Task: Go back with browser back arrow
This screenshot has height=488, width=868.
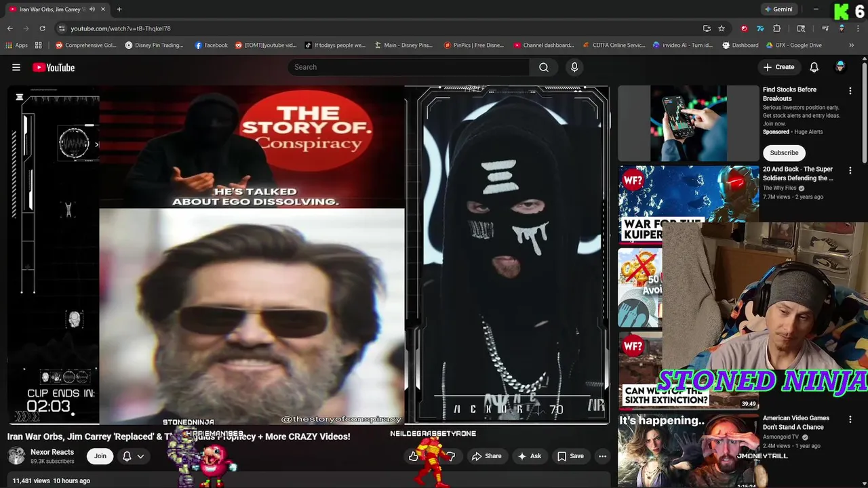Action: pos(9,28)
